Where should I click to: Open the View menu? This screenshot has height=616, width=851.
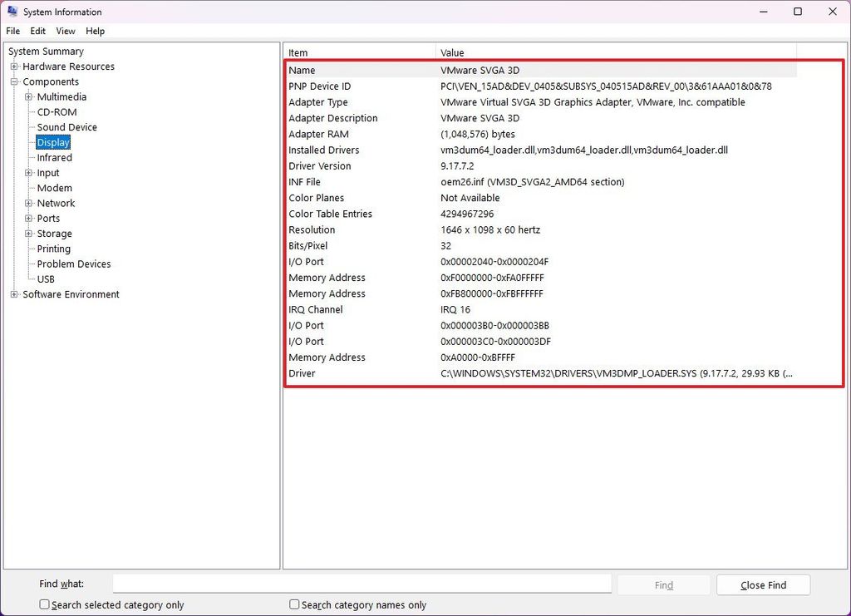click(65, 31)
